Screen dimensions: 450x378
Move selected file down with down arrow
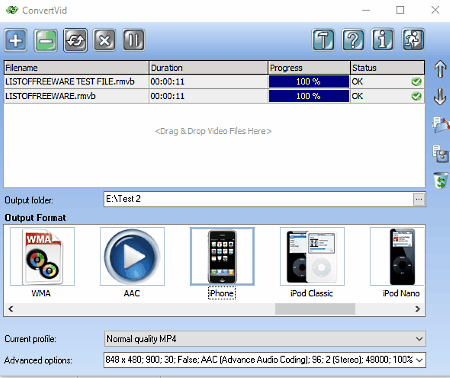(x=440, y=96)
